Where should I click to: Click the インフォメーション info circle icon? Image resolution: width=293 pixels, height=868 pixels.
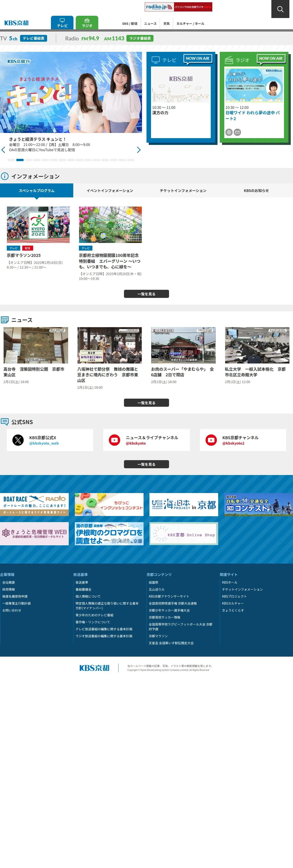(x=4, y=176)
